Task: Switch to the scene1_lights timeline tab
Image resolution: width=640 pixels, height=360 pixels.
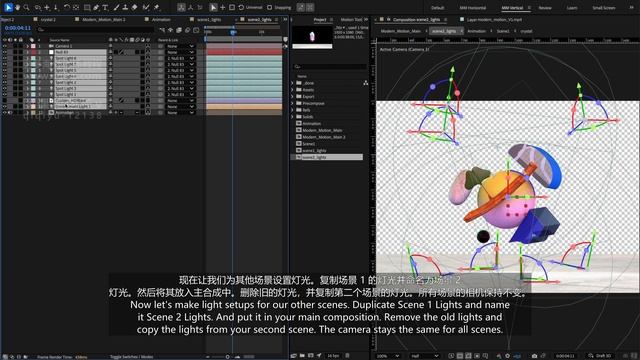Action: click(x=209, y=19)
